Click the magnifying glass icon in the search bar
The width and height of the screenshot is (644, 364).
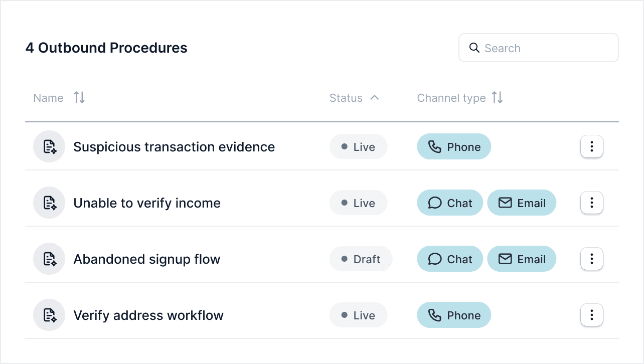click(474, 48)
